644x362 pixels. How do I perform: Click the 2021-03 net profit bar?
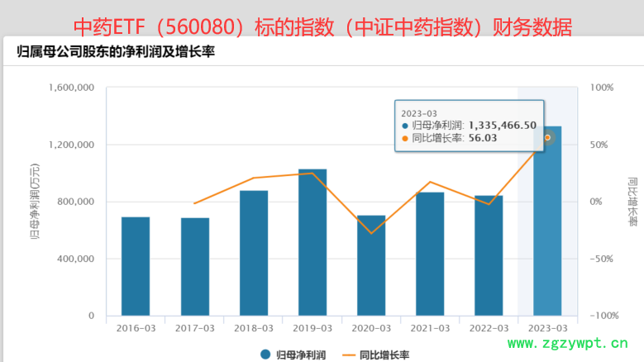(430, 254)
